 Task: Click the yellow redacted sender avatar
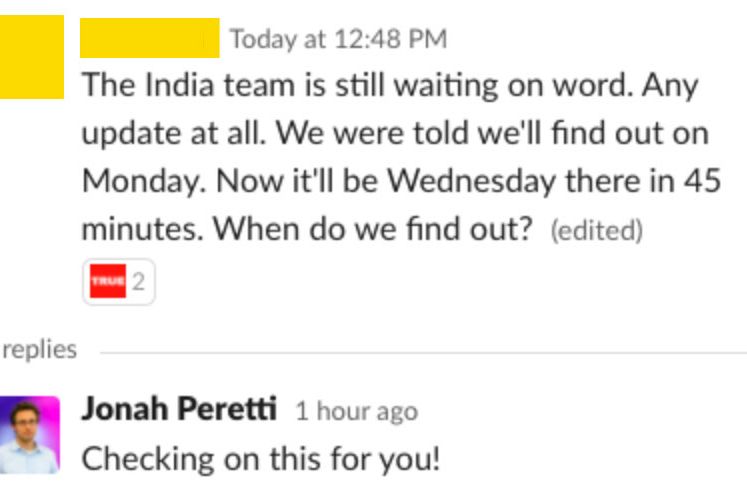coord(31,57)
